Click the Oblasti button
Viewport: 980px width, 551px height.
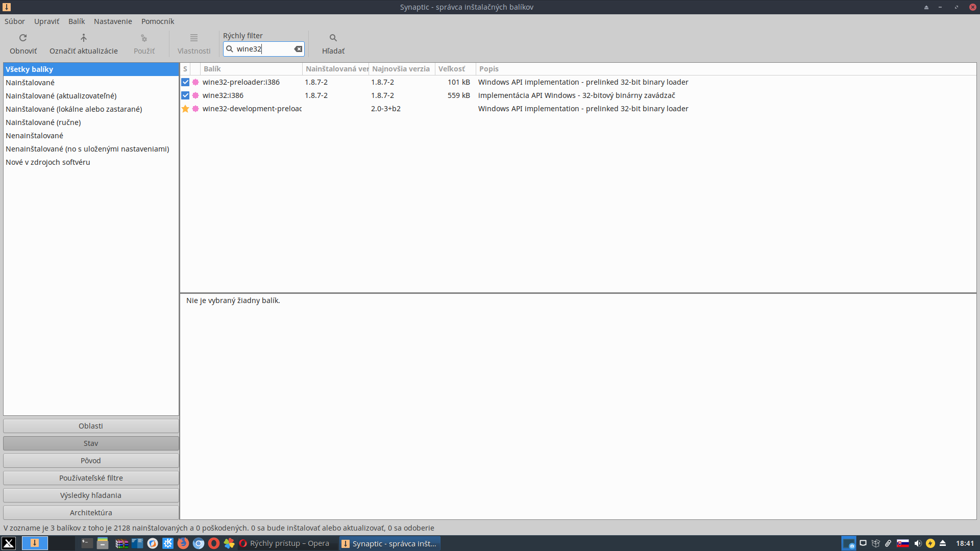pyautogui.click(x=91, y=426)
